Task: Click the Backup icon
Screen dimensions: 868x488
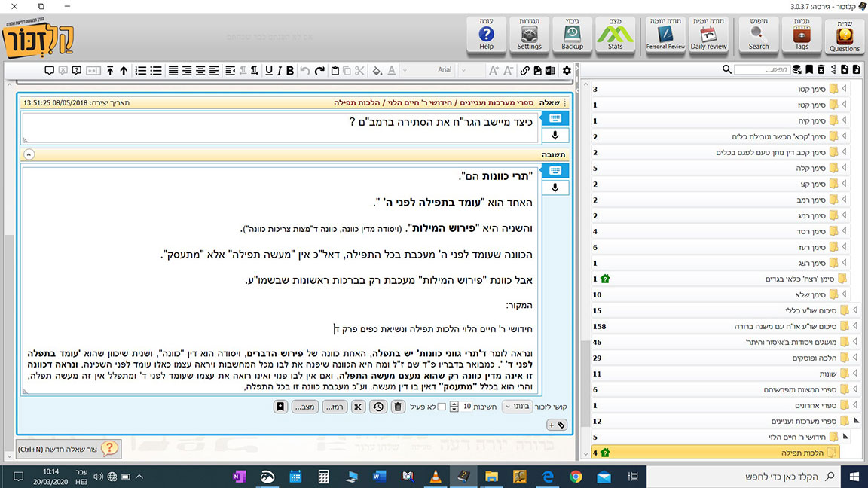Action: click(572, 35)
